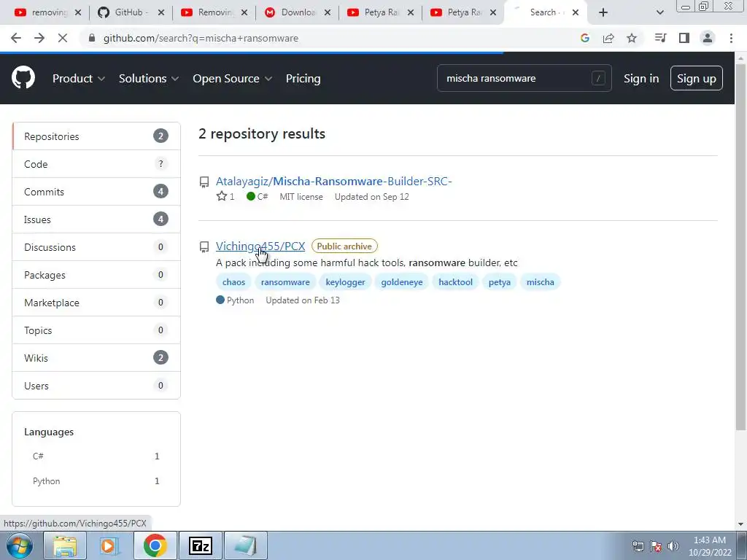
Task: Select the Discussions filter
Action: click(96, 247)
